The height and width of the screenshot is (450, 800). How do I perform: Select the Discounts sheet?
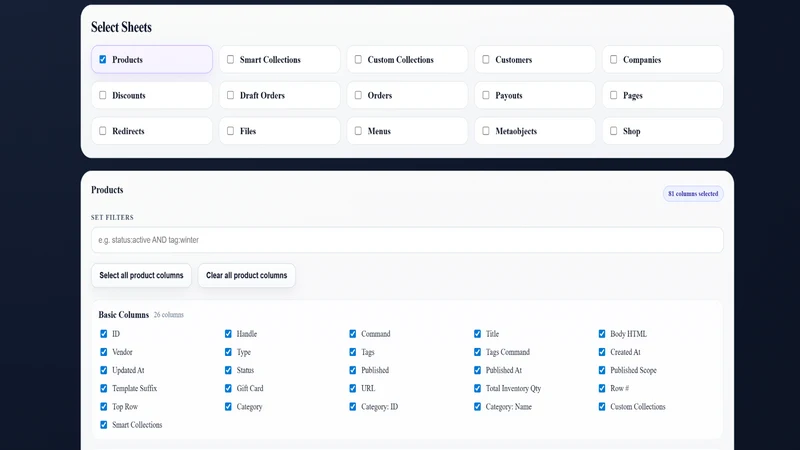pos(152,95)
